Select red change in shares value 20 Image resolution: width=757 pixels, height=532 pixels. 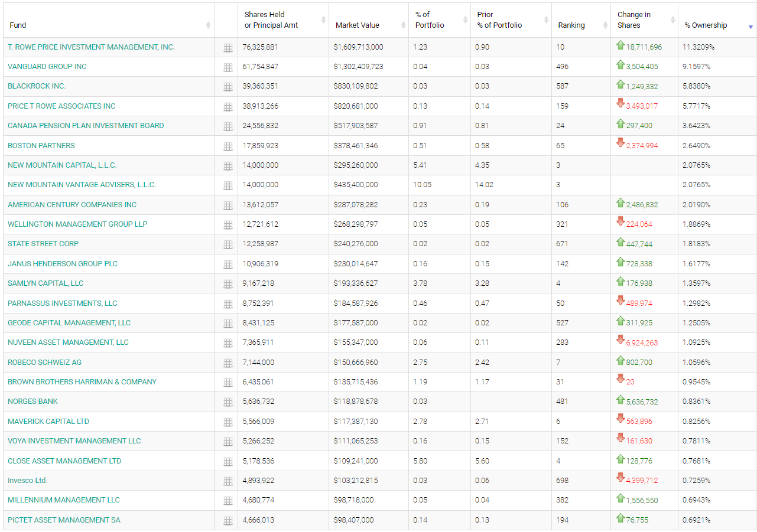pos(631,382)
